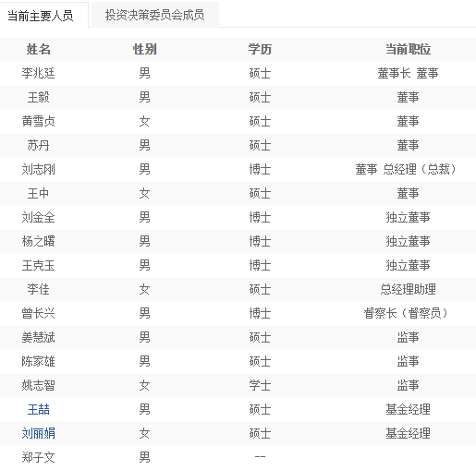Viewport: 476px width, 470px height.
Task: Select the name 王中
Action: [39, 193]
